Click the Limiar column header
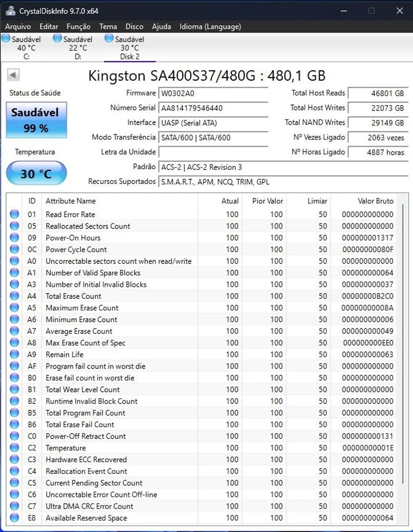This screenshot has width=413, height=532. click(308, 201)
